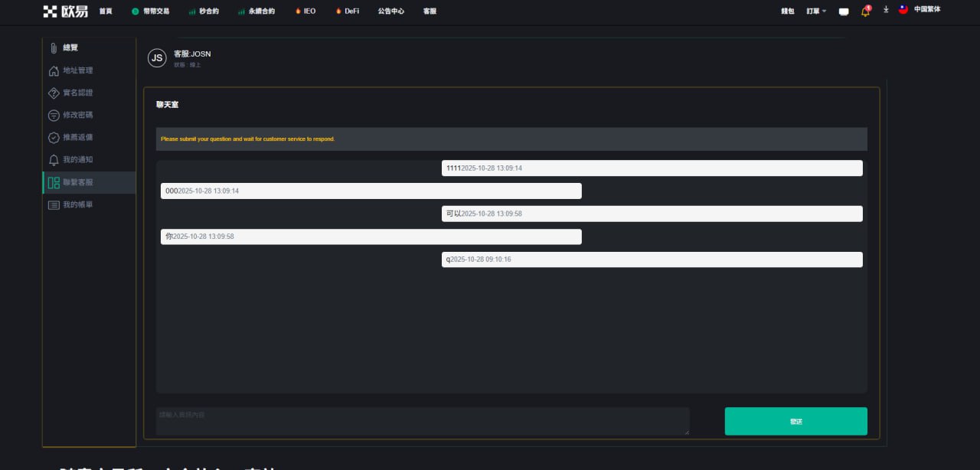Open the 公告中心 menu item
This screenshot has height=470, width=980.
pos(390,11)
